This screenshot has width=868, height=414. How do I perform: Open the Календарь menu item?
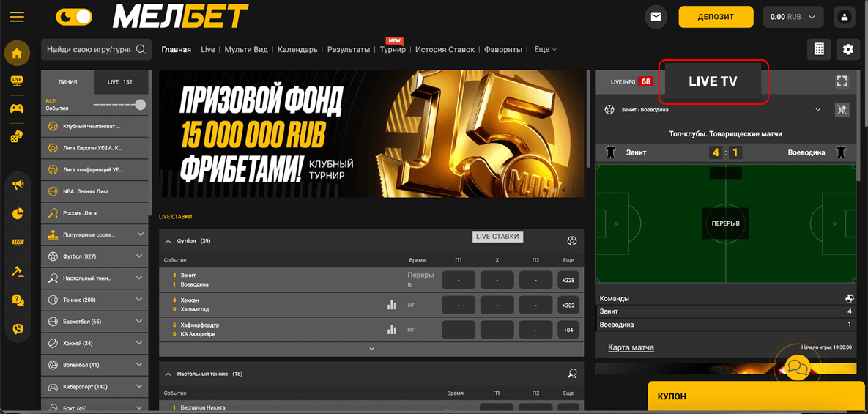click(297, 50)
